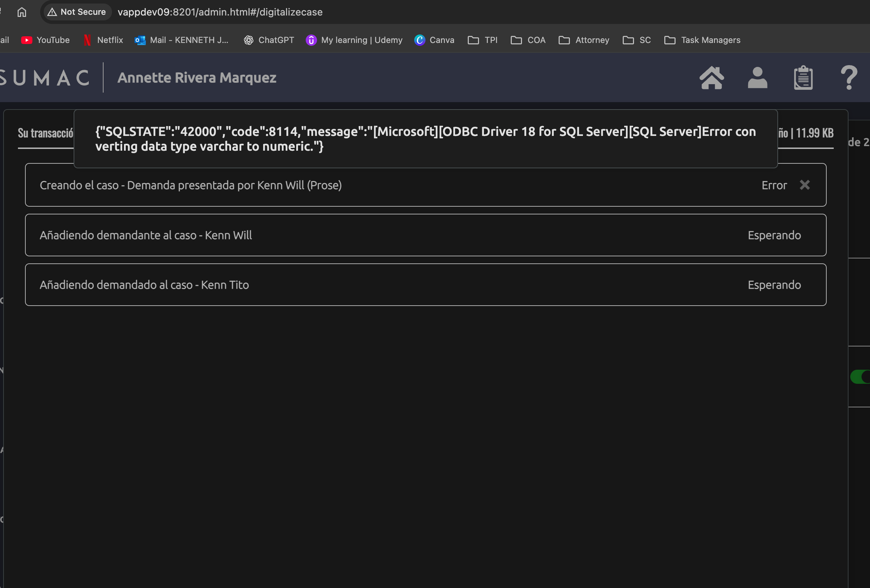Open the Canva bookmark
Viewport: 870px width, 588px height.
click(434, 40)
